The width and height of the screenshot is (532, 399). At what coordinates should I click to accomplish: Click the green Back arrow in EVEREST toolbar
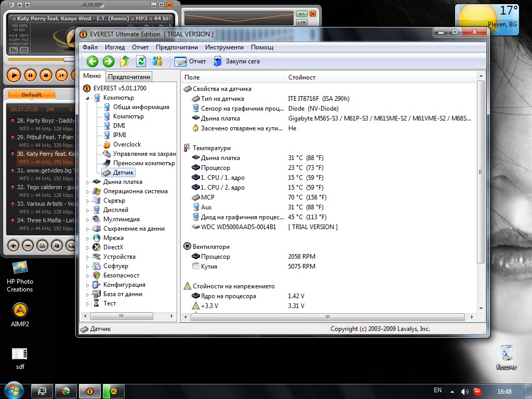92,61
